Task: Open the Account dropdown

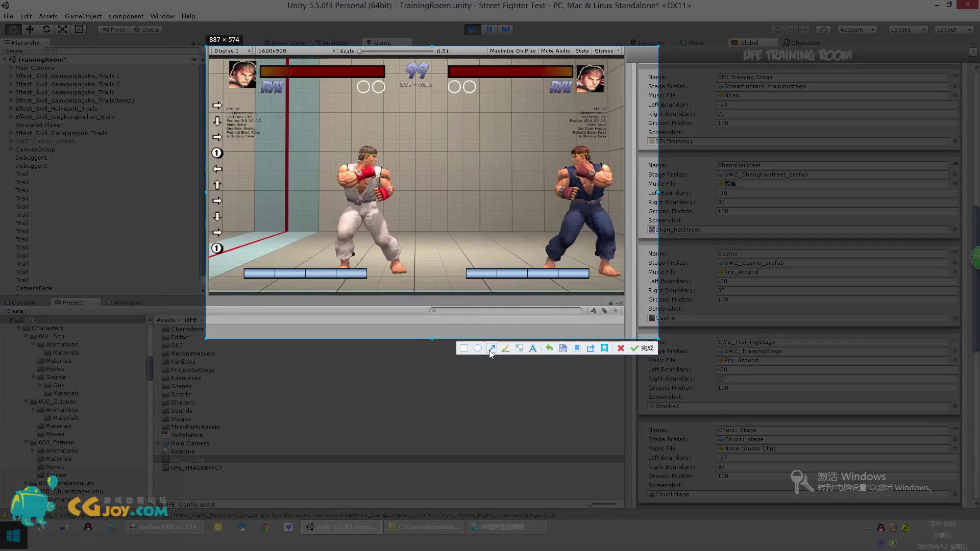Action: point(856,30)
